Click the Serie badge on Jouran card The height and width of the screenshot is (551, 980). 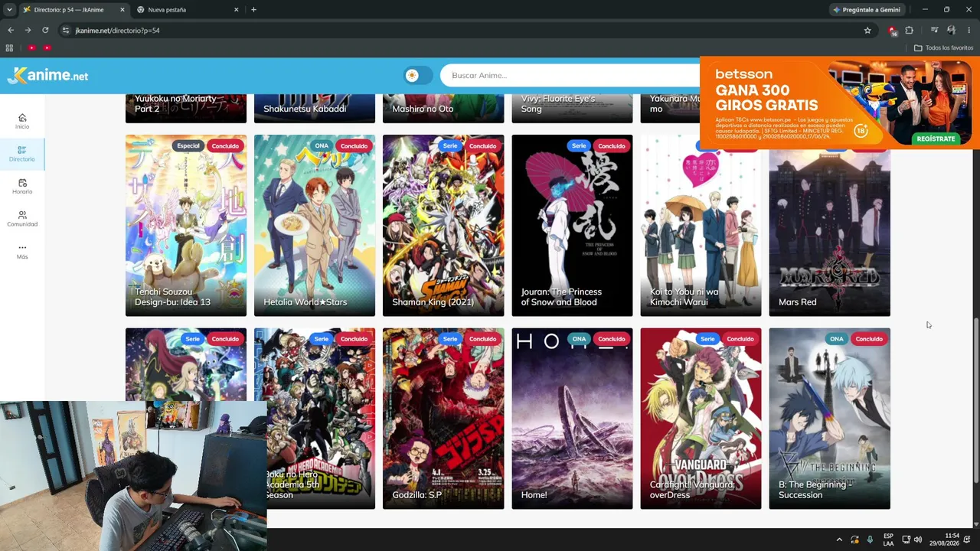coord(579,146)
